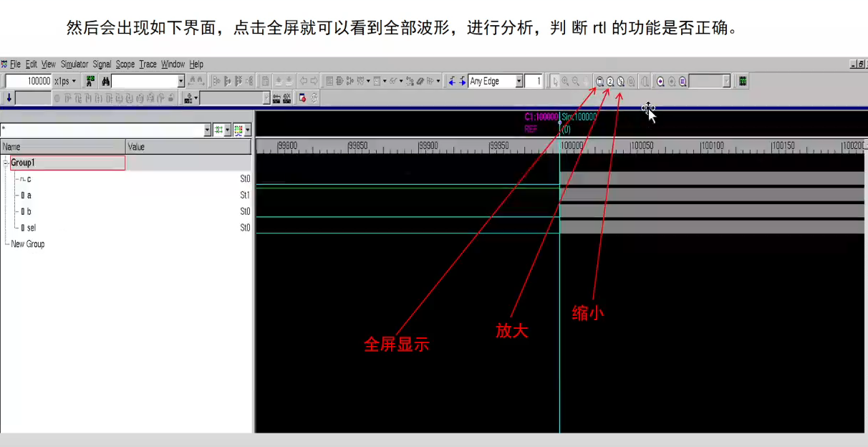Click the Zoom Out 2x toolbar icon
This screenshot has width=868, height=447.
[x=620, y=82]
